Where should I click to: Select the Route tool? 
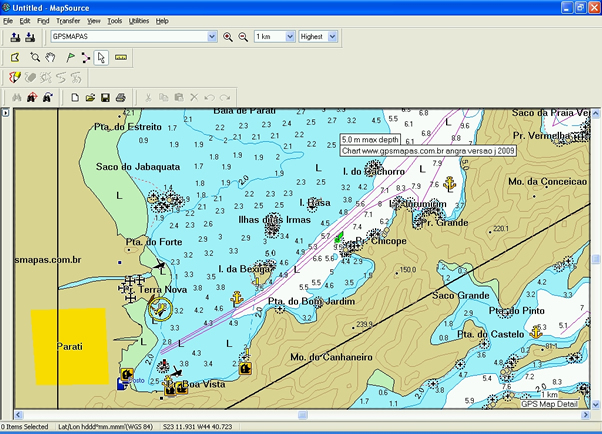(86, 58)
